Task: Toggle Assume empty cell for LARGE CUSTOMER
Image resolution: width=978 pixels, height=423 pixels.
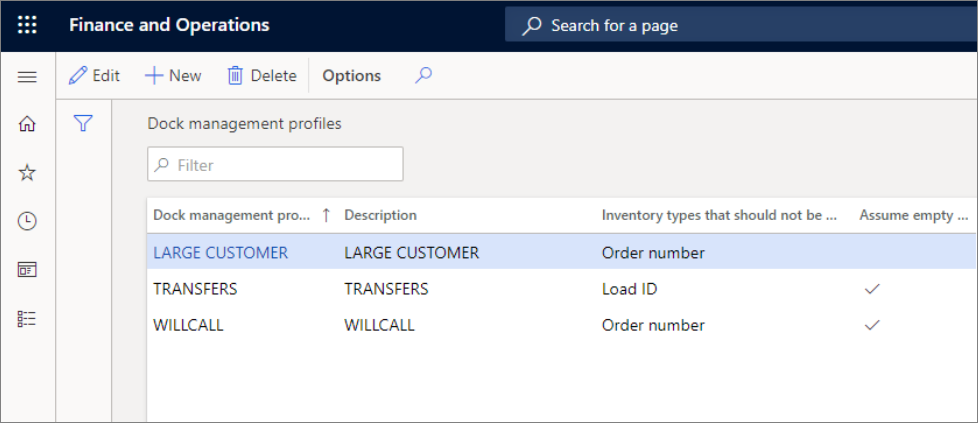Action: pyautogui.click(x=914, y=252)
